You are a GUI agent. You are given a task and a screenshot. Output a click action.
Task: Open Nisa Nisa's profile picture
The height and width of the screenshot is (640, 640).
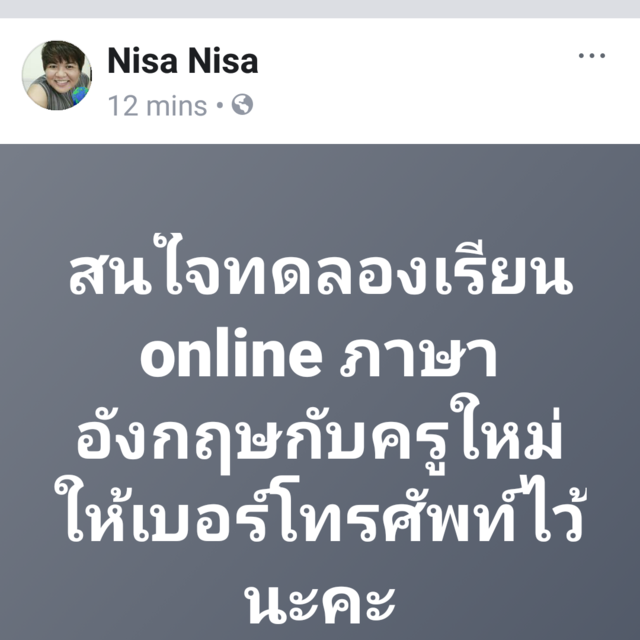coord(57,75)
